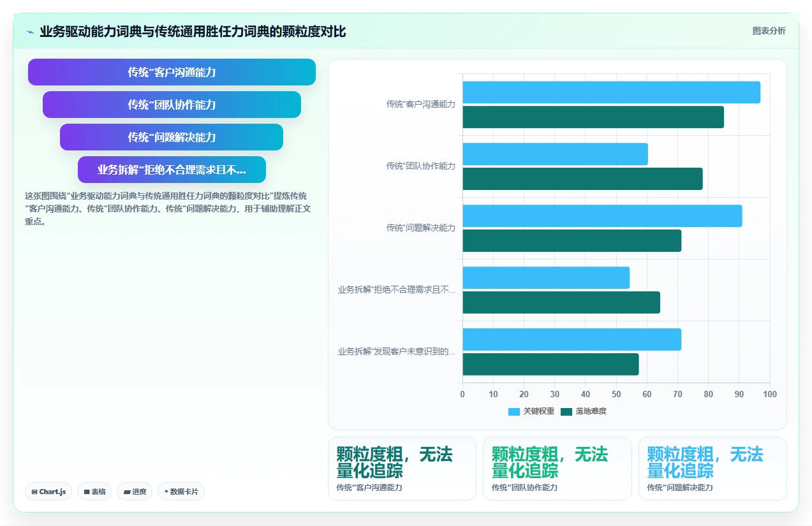Click the blue bar for 业务拆解"拒绝不合理需求且不...
Image resolution: width=812 pixels, height=526 pixels.
pos(546,278)
